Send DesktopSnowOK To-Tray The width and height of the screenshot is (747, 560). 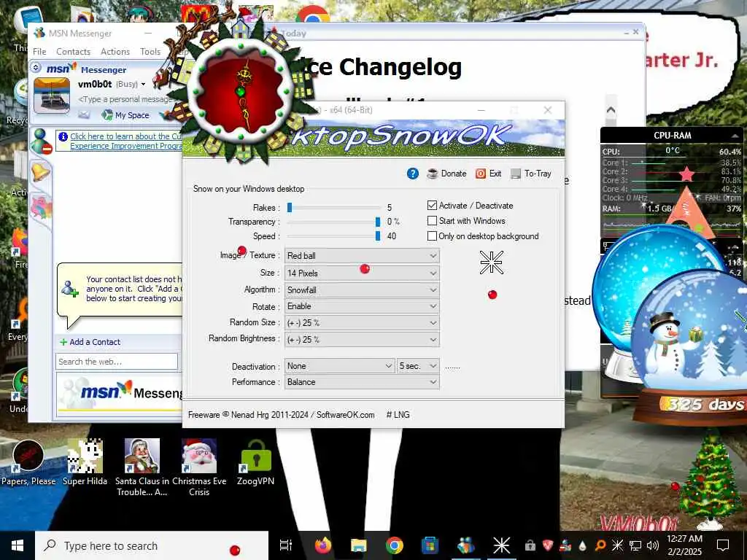click(x=531, y=174)
